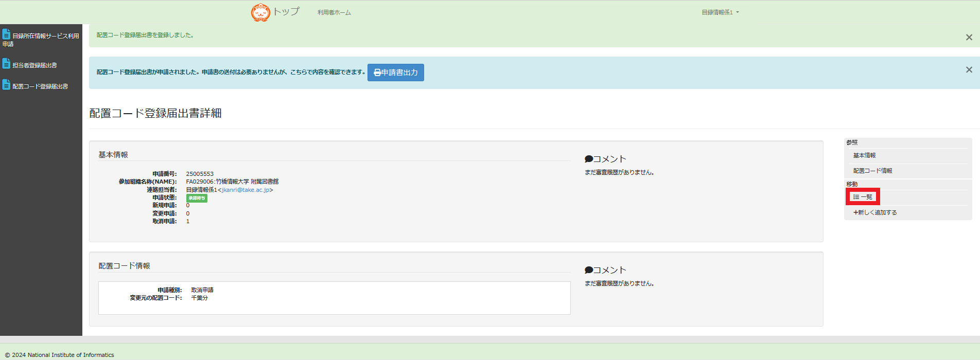Click the 千葉分 location code value
This screenshot has height=360, width=980.
[x=199, y=298]
